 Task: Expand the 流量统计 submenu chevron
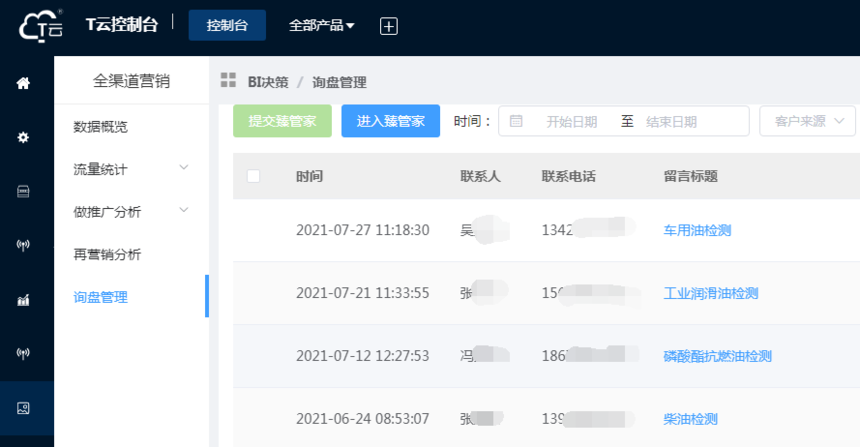pos(184,167)
